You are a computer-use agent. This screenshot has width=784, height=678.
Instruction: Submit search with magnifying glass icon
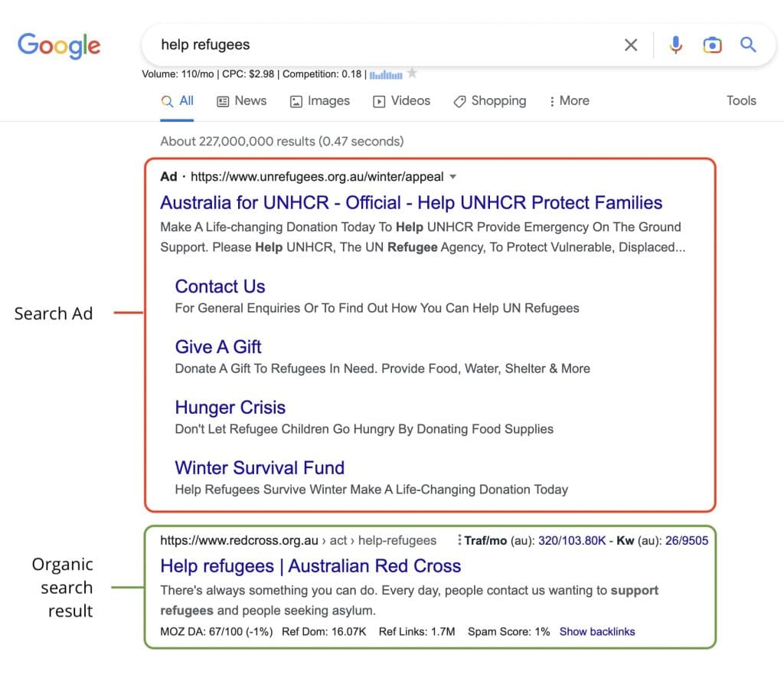coord(748,44)
